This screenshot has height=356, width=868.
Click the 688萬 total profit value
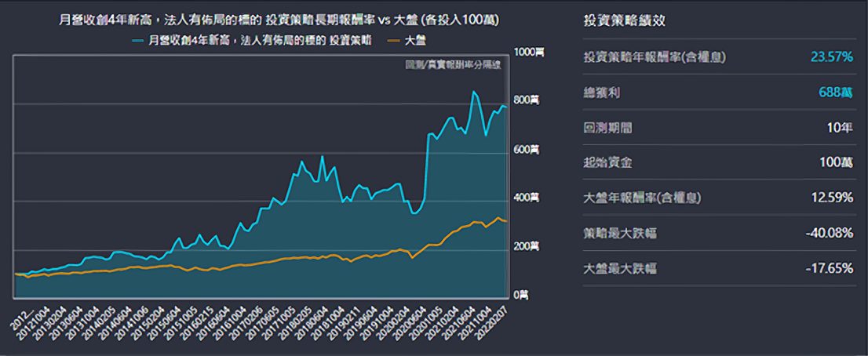(837, 93)
